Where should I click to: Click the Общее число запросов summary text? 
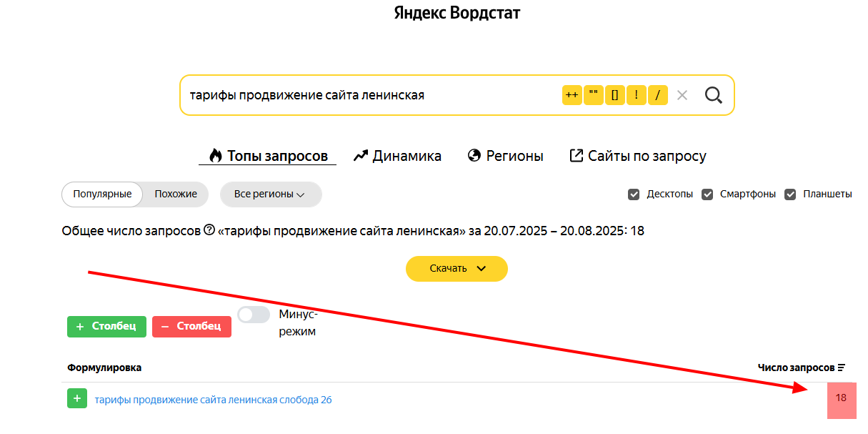coord(353,231)
